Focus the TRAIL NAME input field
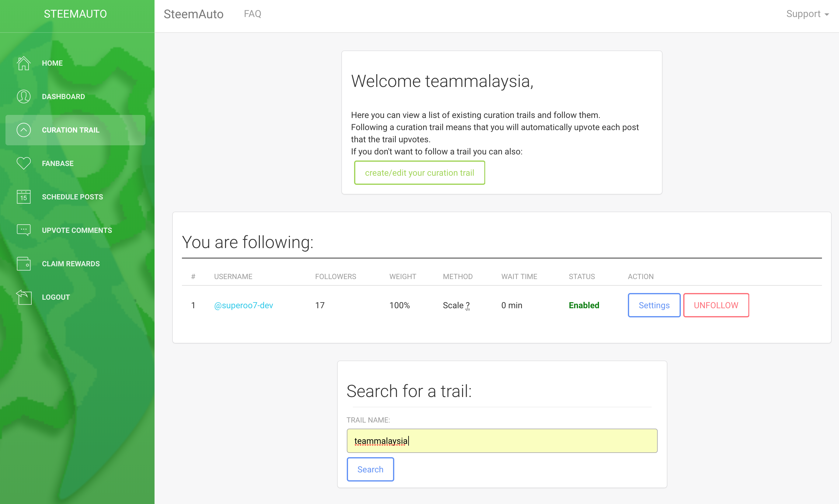Viewport: 839px width, 504px height. coord(502,441)
